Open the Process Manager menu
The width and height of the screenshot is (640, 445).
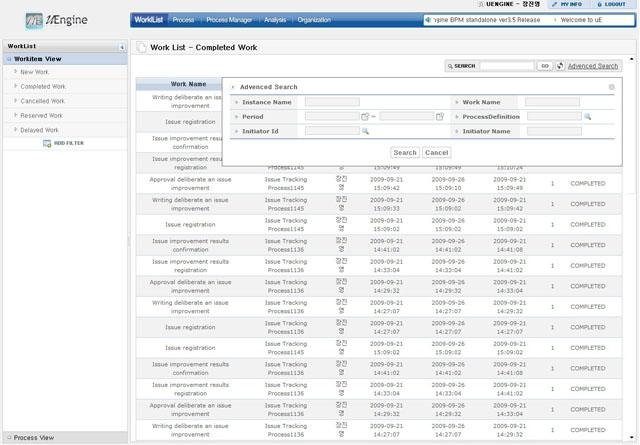(x=229, y=20)
